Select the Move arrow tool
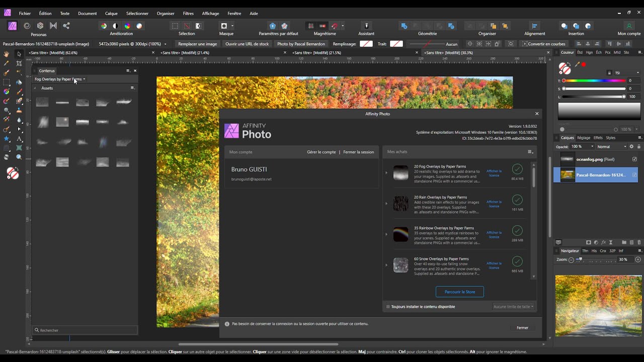The image size is (644, 362). click(19, 54)
